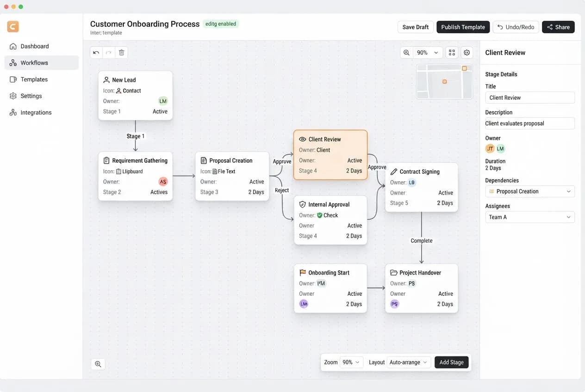
Task: Click the Share button
Action: (x=558, y=27)
